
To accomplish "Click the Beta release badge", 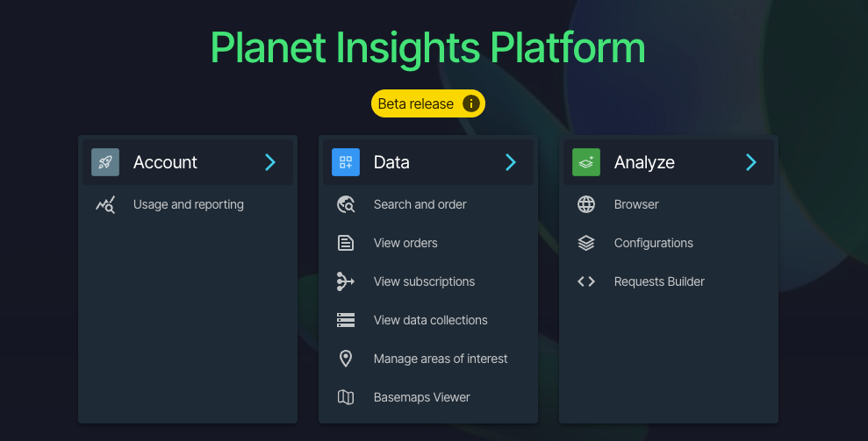I will [428, 103].
